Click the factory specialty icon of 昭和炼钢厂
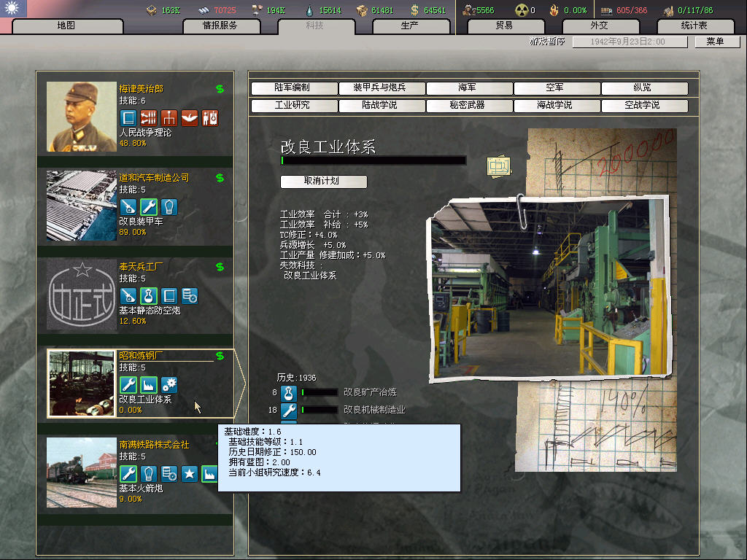Image resolution: width=747 pixels, height=560 pixels. (149, 385)
